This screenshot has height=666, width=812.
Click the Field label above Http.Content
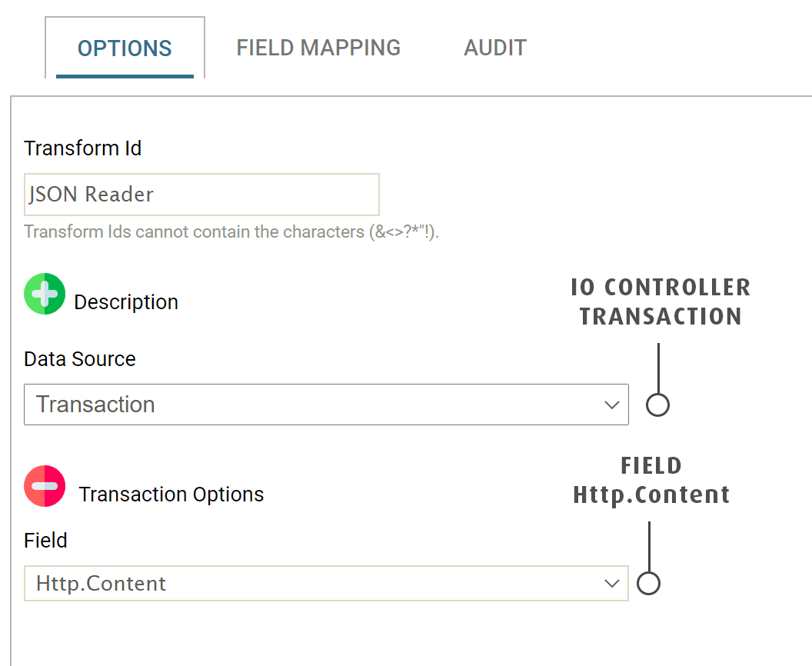click(46, 541)
